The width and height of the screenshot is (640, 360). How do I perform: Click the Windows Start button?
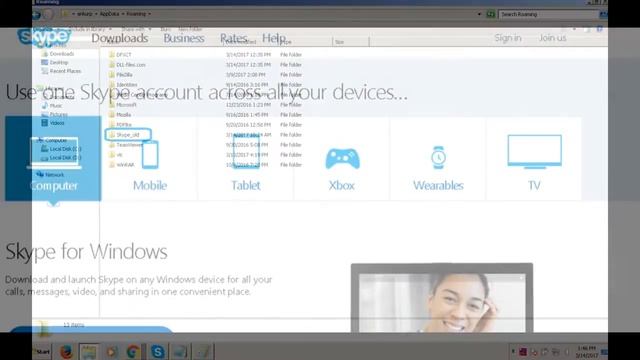tap(42, 351)
